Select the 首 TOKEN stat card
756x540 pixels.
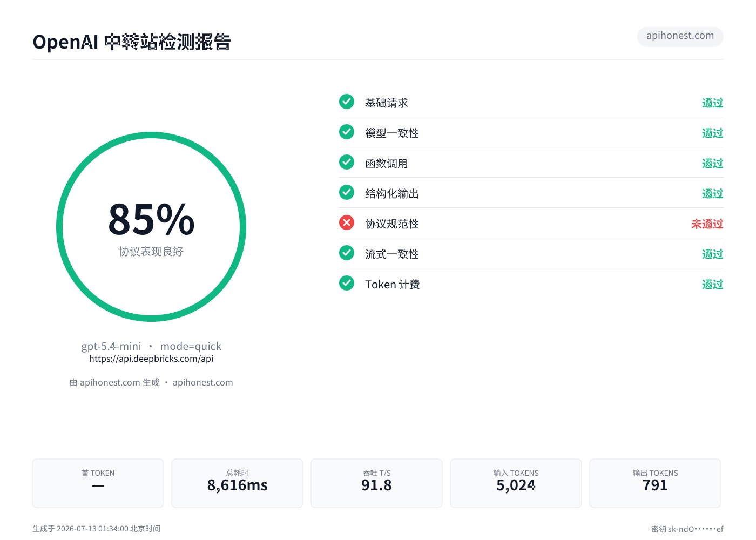click(98, 483)
